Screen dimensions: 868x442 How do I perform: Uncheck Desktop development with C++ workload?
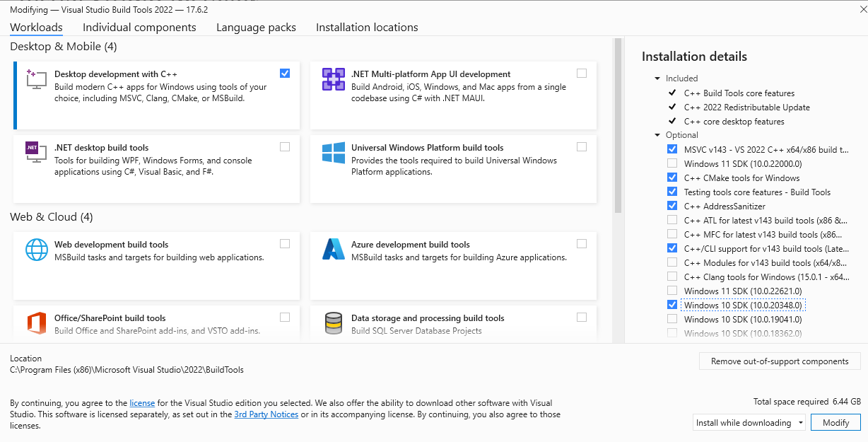285,73
